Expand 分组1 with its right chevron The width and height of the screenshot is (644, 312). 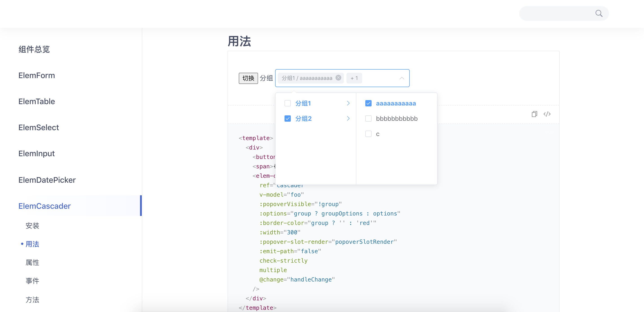[x=348, y=103]
